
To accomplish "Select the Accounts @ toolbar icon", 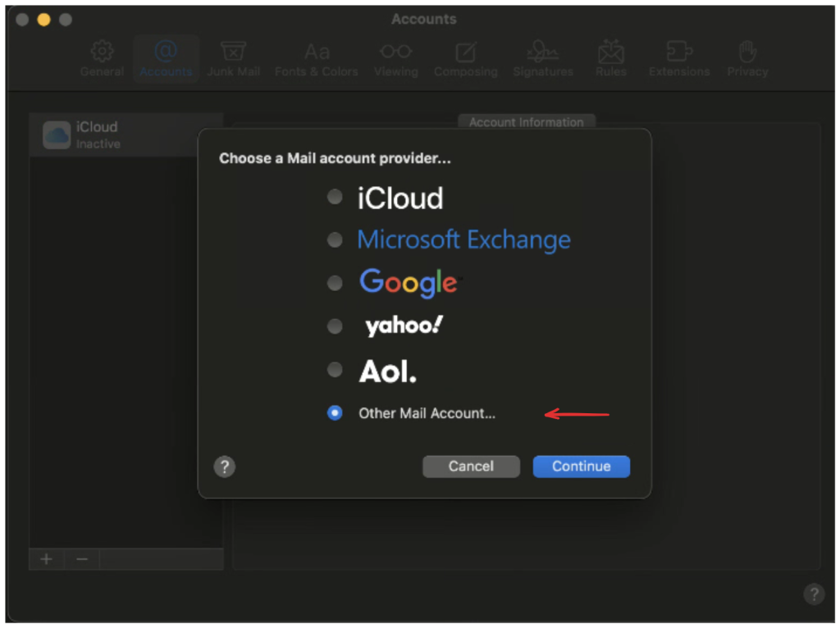I will coord(166,52).
